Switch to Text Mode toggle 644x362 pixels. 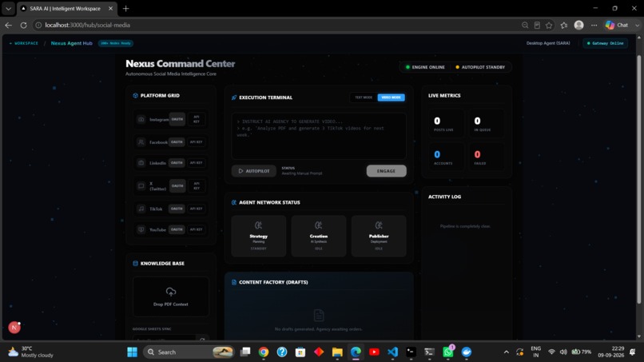point(364,97)
